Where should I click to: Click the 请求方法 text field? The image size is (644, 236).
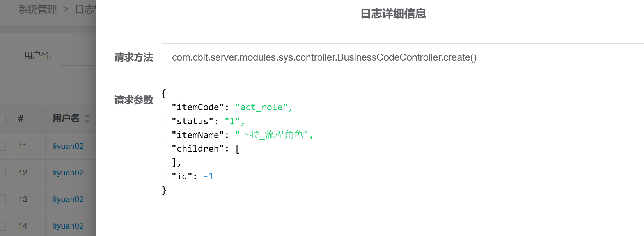point(402,57)
